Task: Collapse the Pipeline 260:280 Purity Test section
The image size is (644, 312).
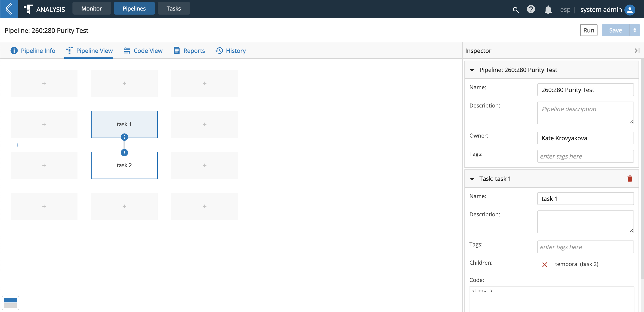Action: [x=472, y=70]
